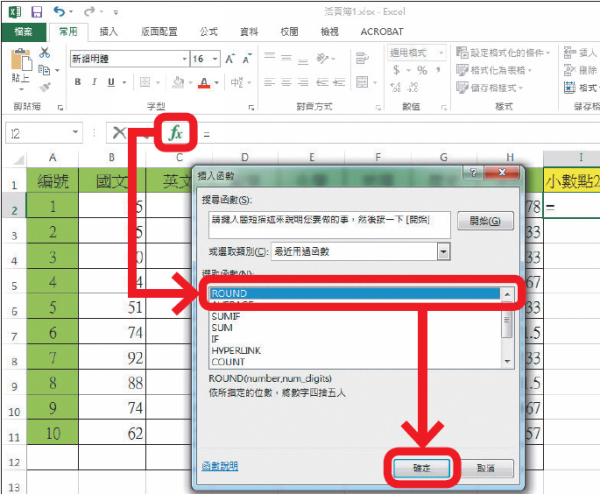Undo the last action
Screen dimensions: 600x494
(x=59, y=11)
